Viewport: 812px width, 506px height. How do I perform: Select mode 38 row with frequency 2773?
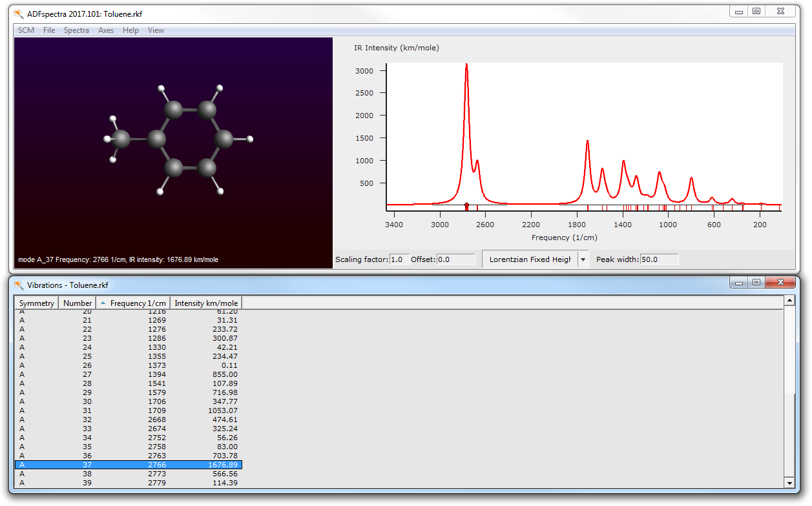[x=128, y=474]
